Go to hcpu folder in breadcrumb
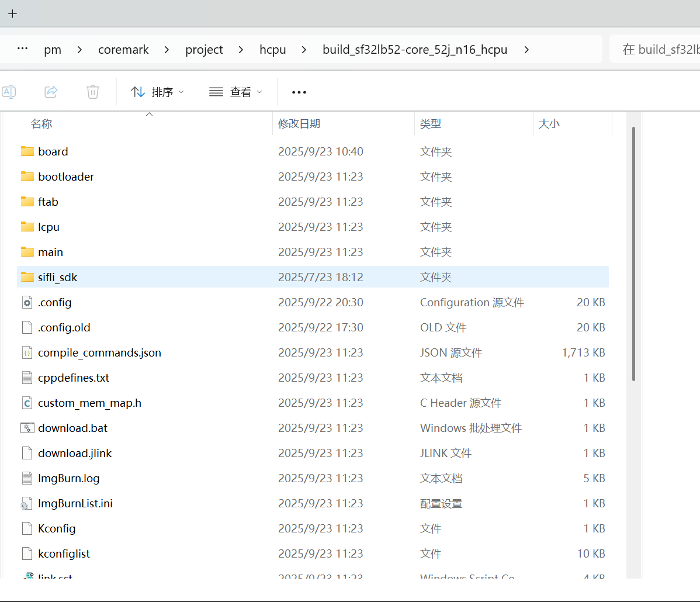Image resolution: width=700 pixels, height=602 pixels. (273, 50)
